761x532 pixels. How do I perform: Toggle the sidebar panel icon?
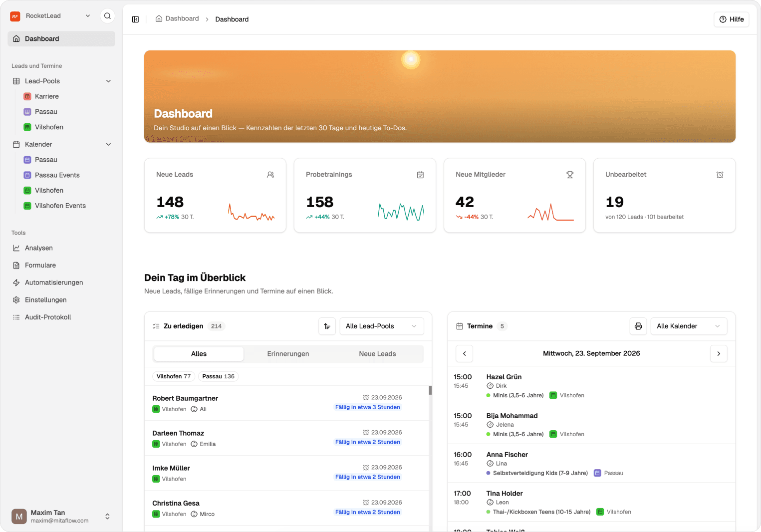(135, 19)
